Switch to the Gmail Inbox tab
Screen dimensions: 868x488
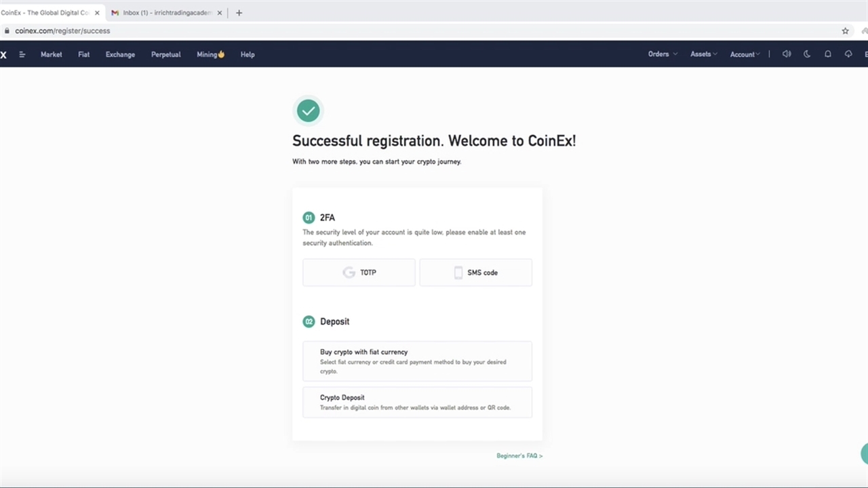[x=166, y=13]
